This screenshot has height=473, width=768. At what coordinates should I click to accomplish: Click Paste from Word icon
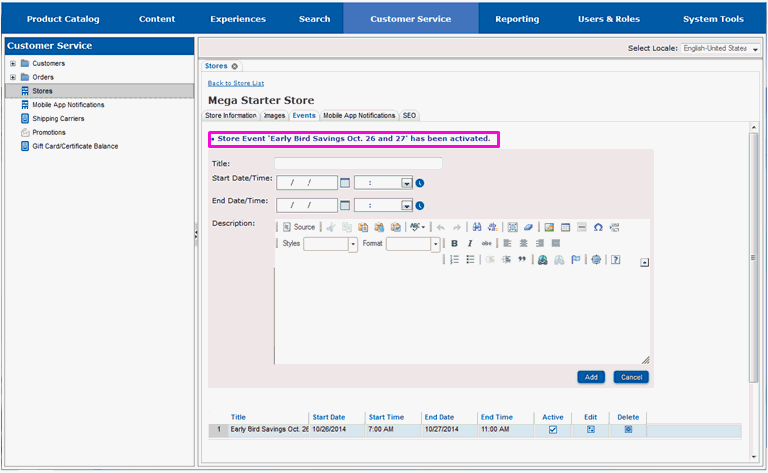point(396,227)
